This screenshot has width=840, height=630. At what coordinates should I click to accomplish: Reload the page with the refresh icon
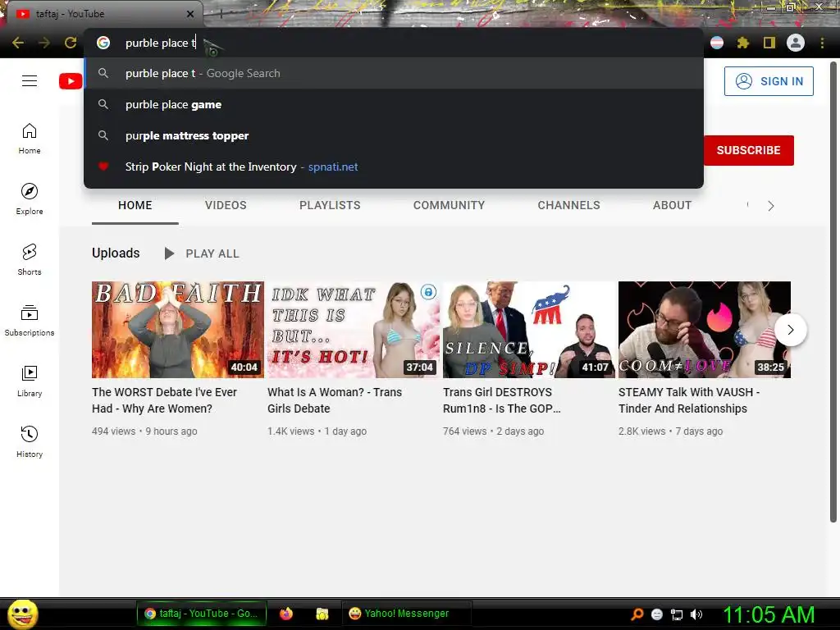pos(71,43)
